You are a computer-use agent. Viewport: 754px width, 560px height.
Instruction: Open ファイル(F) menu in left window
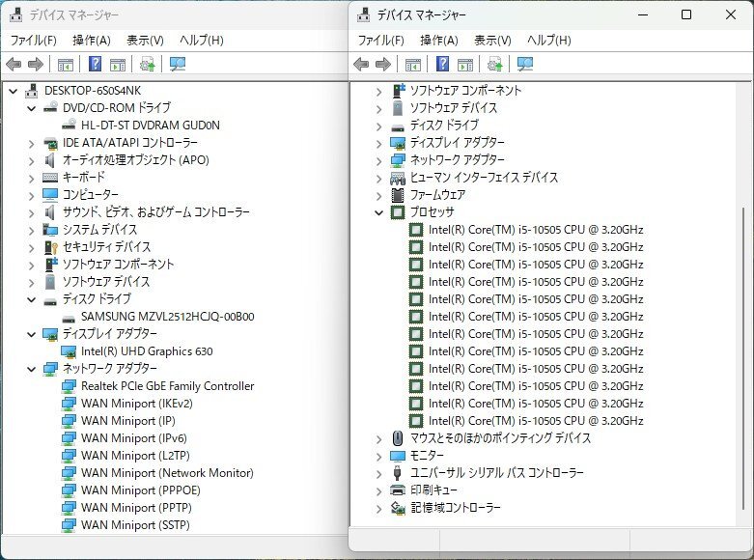coord(34,41)
